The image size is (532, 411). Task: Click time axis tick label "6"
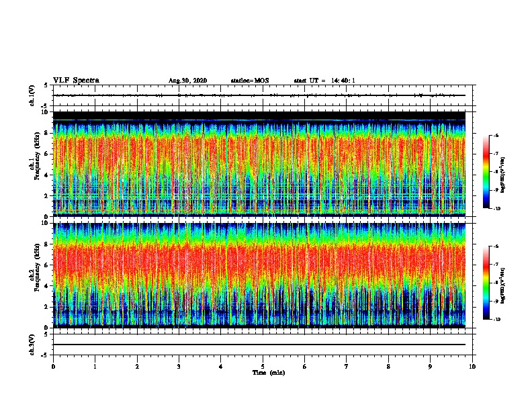pos(305,367)
